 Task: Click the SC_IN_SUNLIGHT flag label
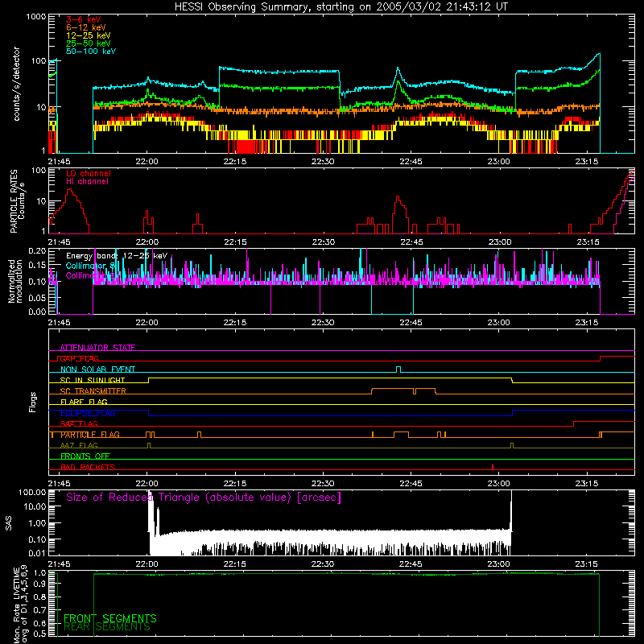[93, 380]
